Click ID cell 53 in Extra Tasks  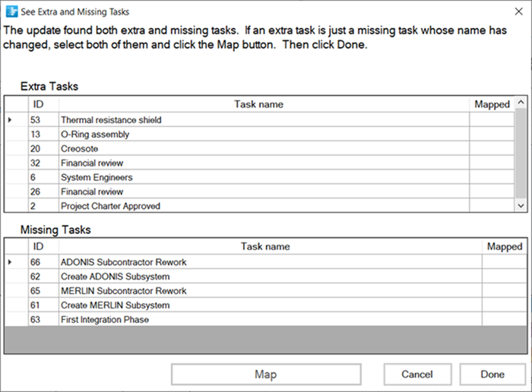(x=43, y=120)
